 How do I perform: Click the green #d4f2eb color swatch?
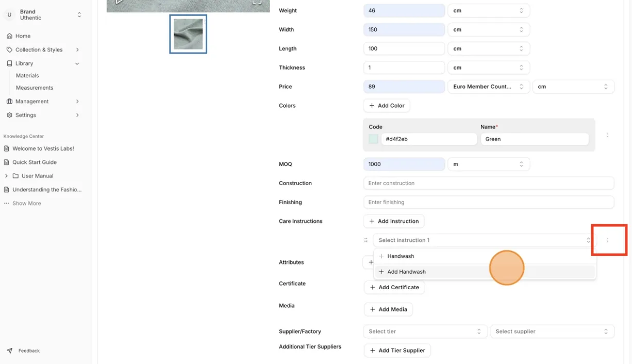(374, 139)
